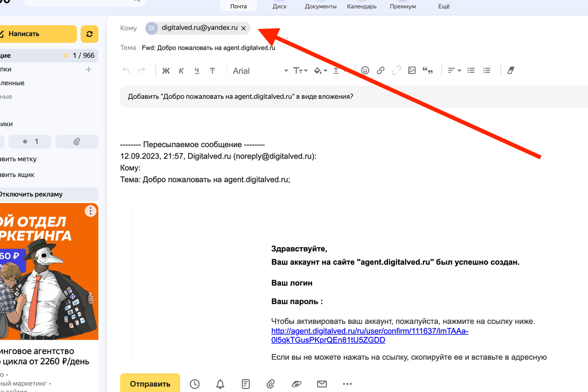Viewport: 588px width, 392px height.
Task: Click the document template icon
Action: 246,384
